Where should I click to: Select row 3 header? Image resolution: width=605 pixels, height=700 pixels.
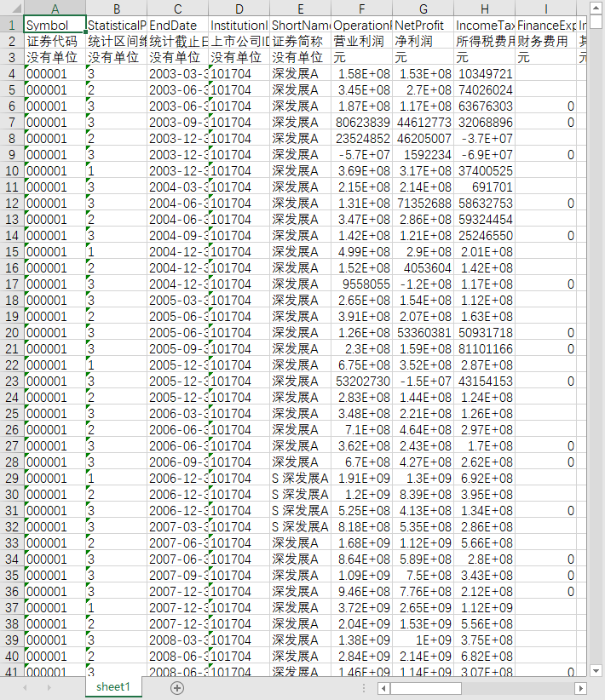pos(12,57)
